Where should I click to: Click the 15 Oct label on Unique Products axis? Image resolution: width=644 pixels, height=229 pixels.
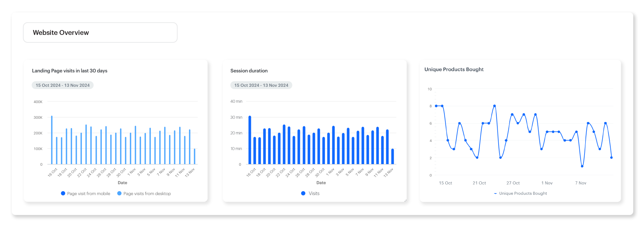(x=445, y=183)
